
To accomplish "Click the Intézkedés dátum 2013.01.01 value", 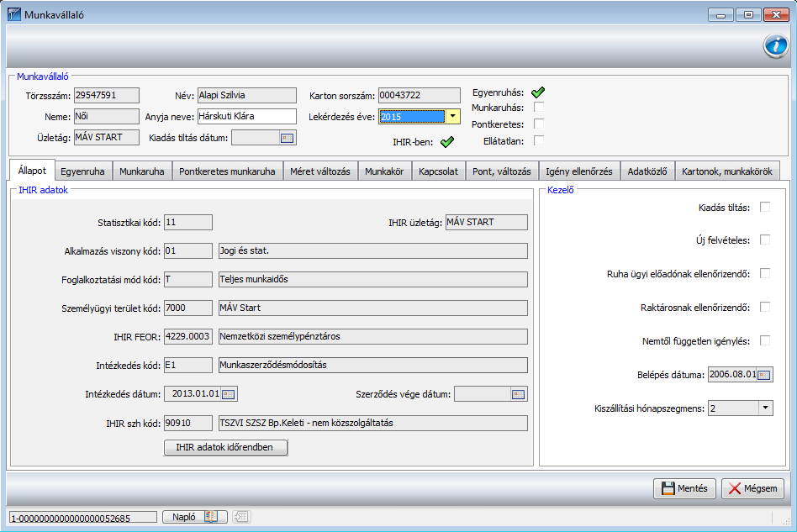I will 195,394.
